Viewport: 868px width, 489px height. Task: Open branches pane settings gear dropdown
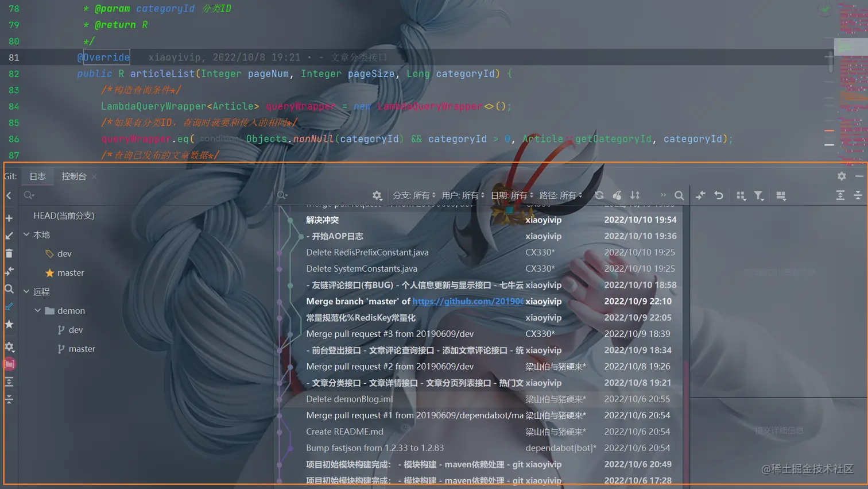[x=9, y=346]
